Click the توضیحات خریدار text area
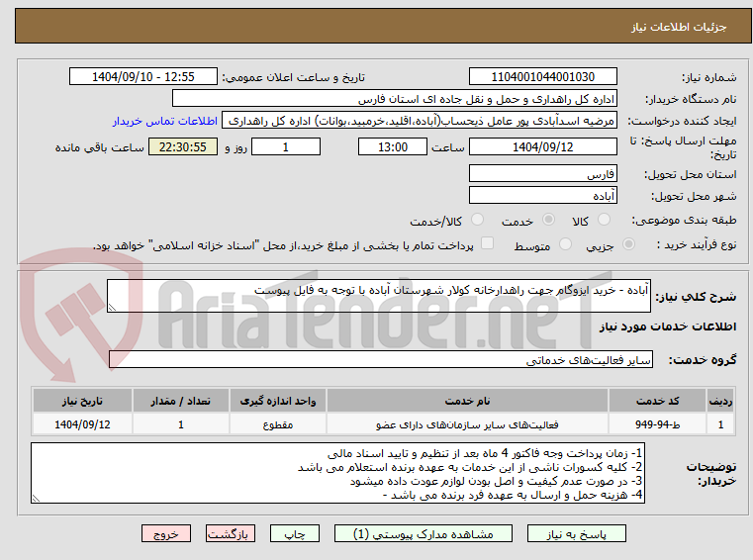The image size is (753, 560). [x=337, y=473]
